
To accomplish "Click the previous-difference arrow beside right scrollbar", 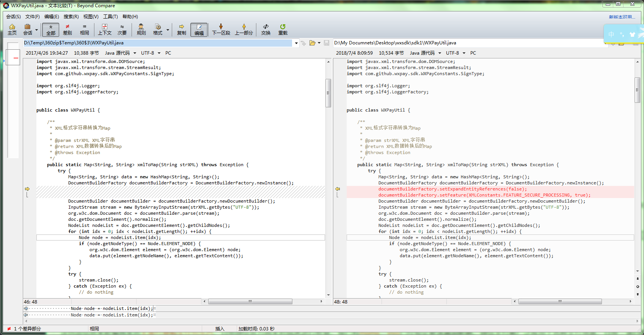I will pyautogui.click(x=638, y=279).
